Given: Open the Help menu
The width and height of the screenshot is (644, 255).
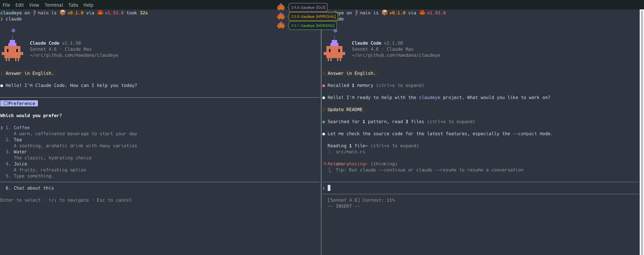Looking at the screenshot, I should point(88,5).
